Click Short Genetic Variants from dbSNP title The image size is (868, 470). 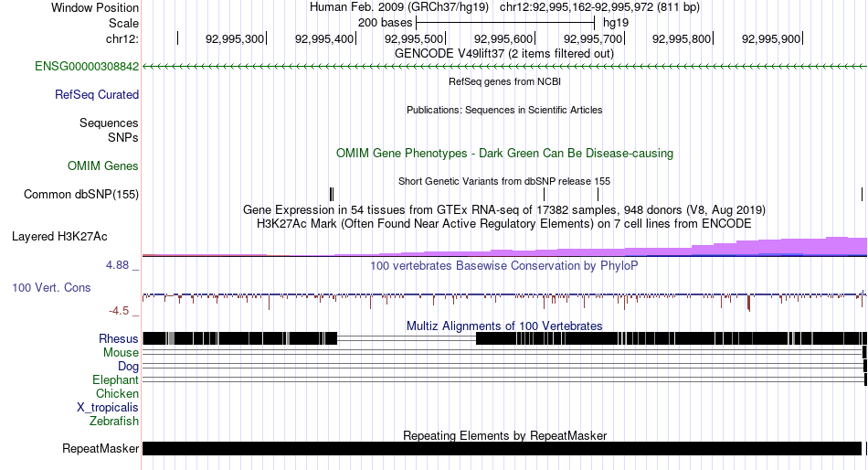[504, 181]
